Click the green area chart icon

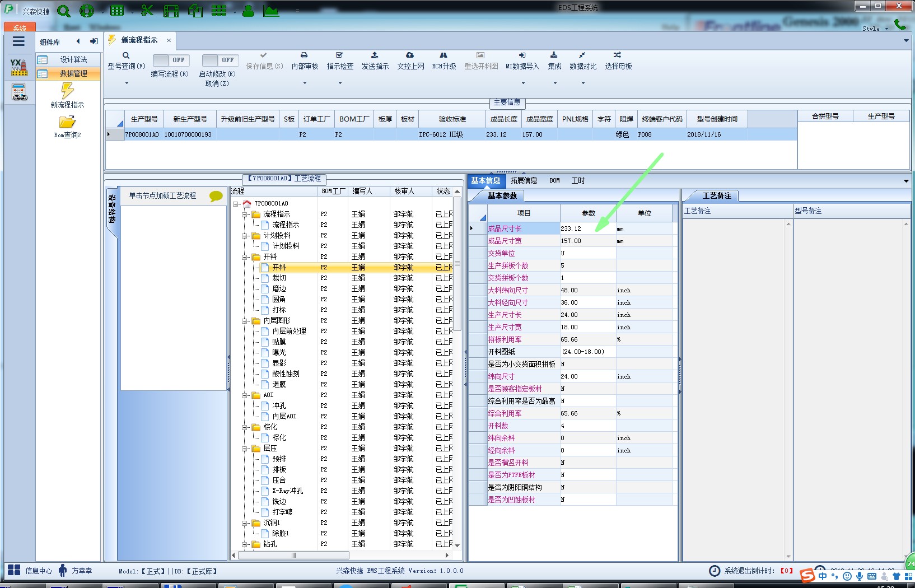tap(271, 11)
